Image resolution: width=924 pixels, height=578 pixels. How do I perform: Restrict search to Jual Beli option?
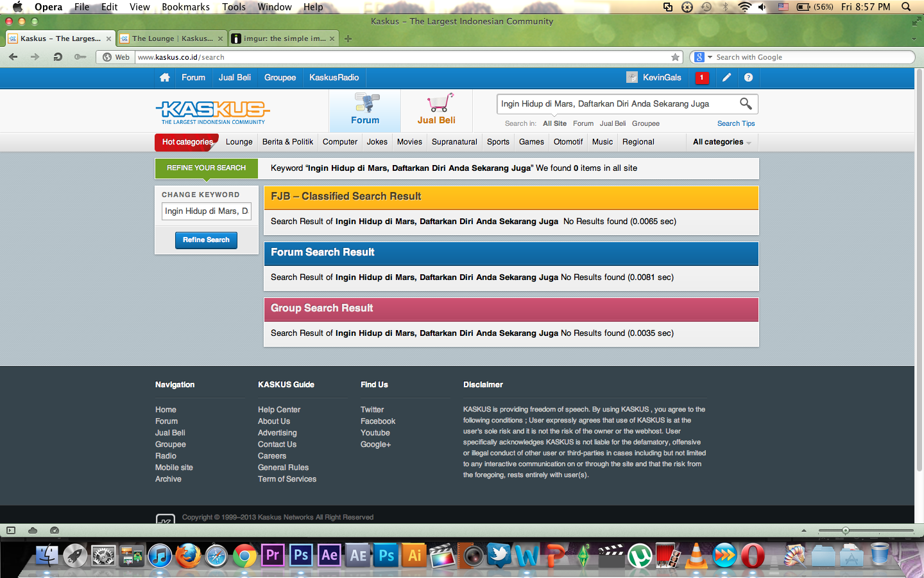(x=613, y=123)
